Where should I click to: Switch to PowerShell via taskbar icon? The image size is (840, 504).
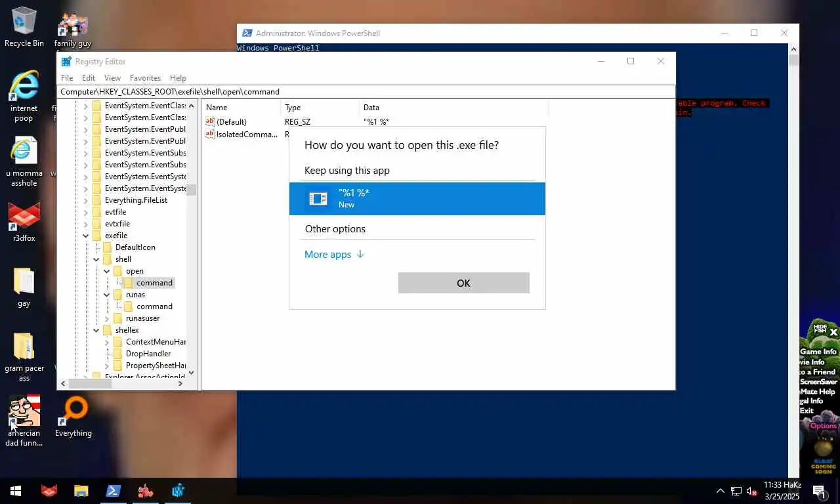[x=113, y=491]
